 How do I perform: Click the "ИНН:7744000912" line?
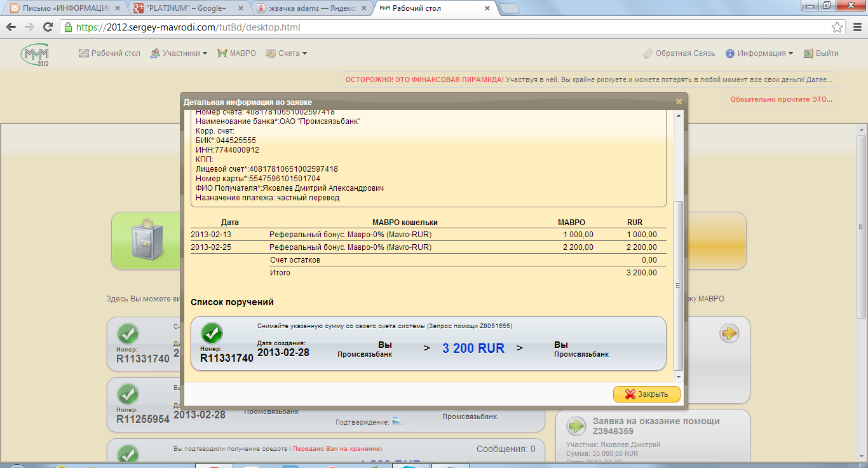(227, 150)
